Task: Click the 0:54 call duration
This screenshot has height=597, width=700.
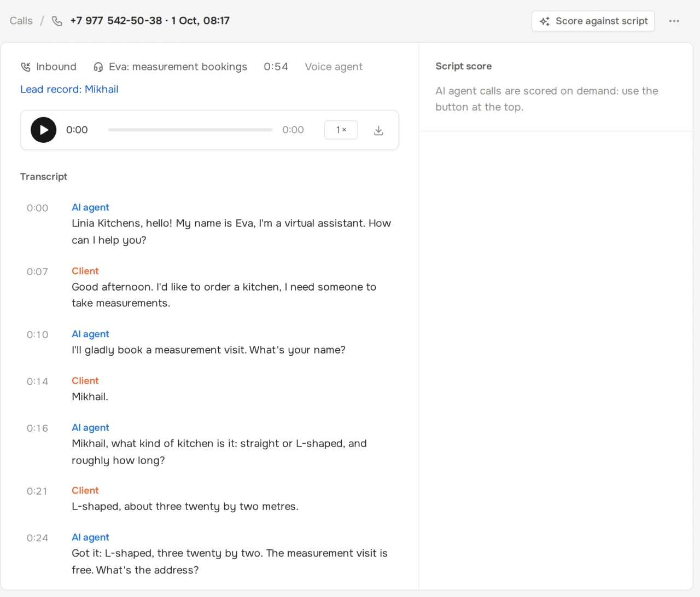Action: pos(276,67)
